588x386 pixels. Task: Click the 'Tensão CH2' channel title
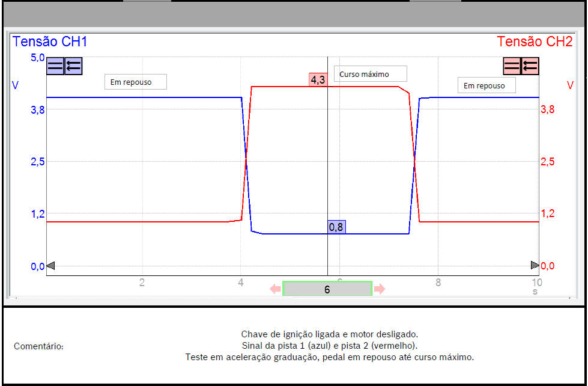(x=535, y=41)
